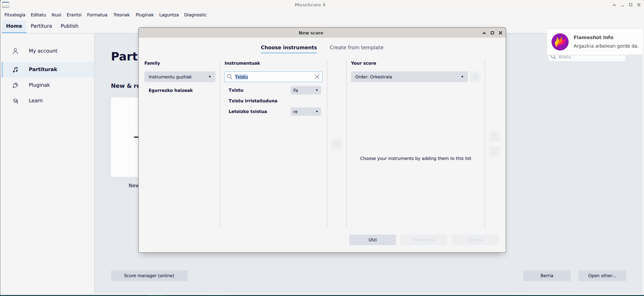This screenshot has height=296, width=644.
Task: Roll up the New score dialog
Action: point(484,33)
